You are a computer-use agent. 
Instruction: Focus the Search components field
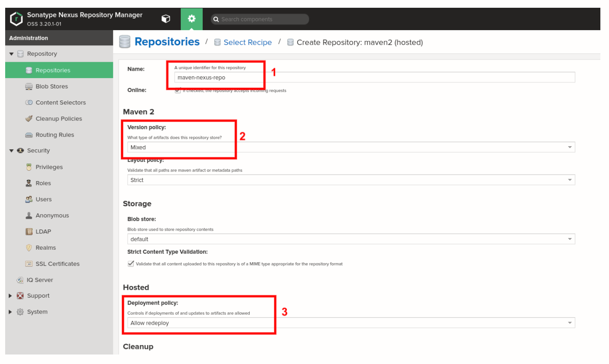pos(260,19)
